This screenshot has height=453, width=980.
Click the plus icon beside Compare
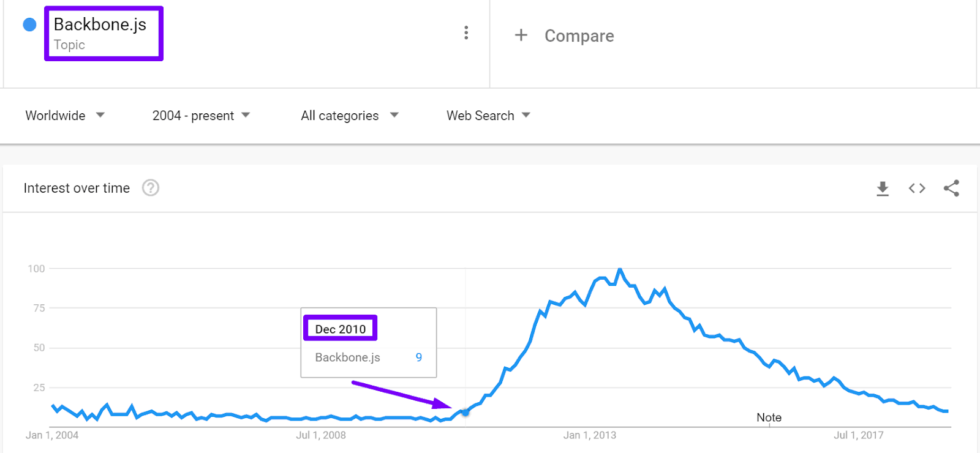(521, 35)
